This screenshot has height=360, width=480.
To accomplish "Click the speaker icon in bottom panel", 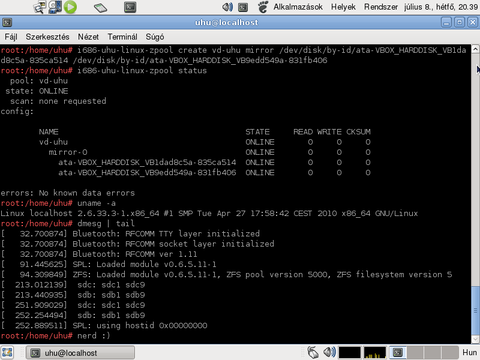I will (329, 352).
